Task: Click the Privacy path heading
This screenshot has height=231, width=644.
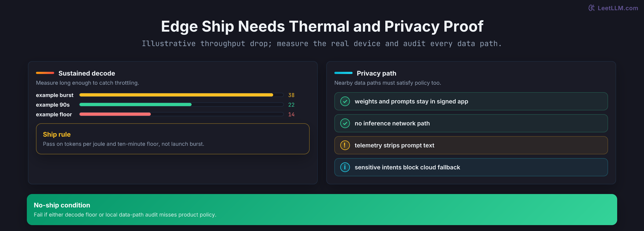Action: point(376,73)
